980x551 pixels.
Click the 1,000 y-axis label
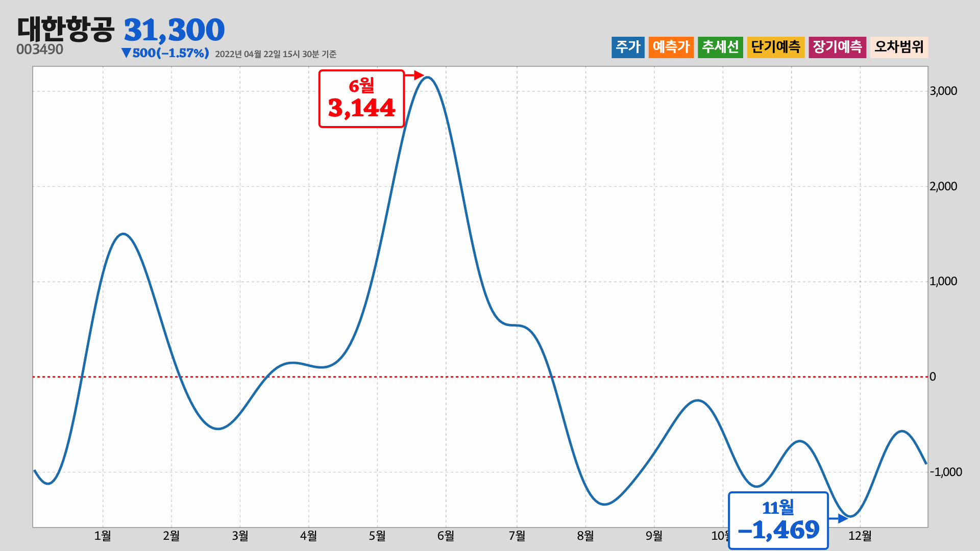coord(943,282)
